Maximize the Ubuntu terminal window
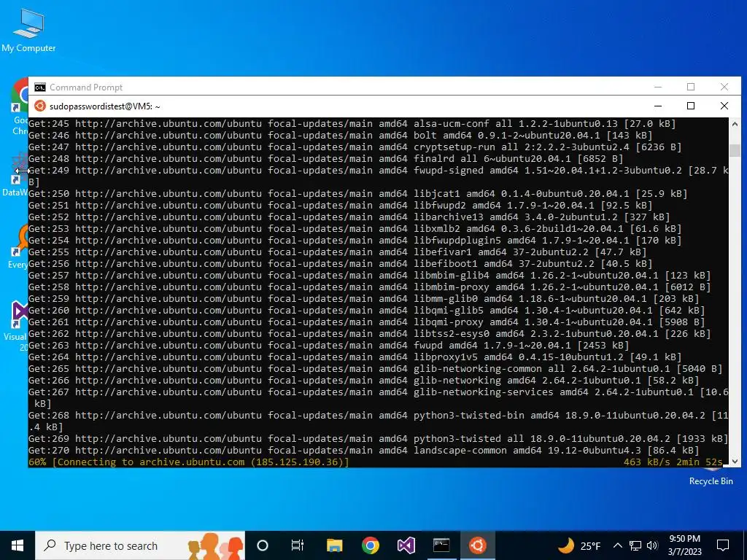This screenshot has width=747, height=560. (691, 106)
